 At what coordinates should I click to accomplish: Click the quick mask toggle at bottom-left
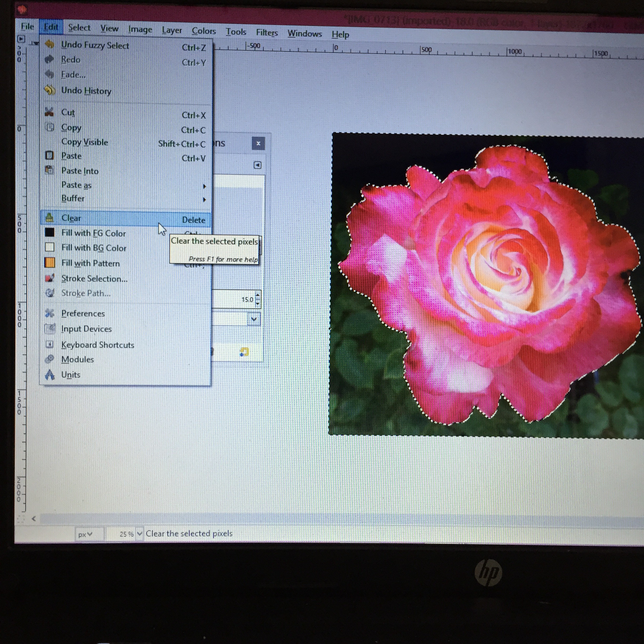21,519
